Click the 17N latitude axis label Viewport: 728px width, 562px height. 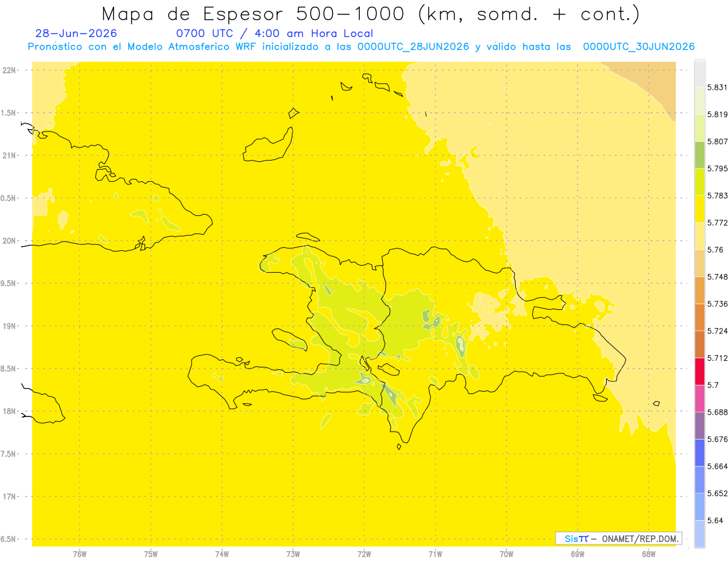click(x=9, y=497)
